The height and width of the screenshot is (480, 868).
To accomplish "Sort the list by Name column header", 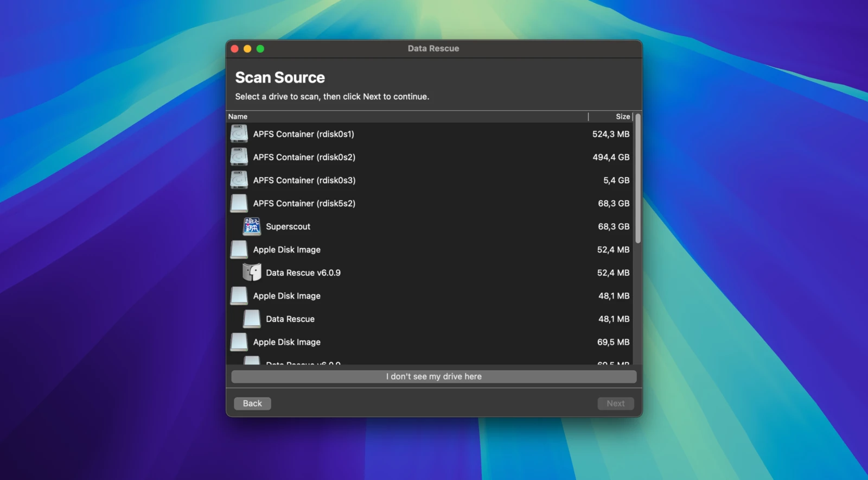I will pos(238,117).
